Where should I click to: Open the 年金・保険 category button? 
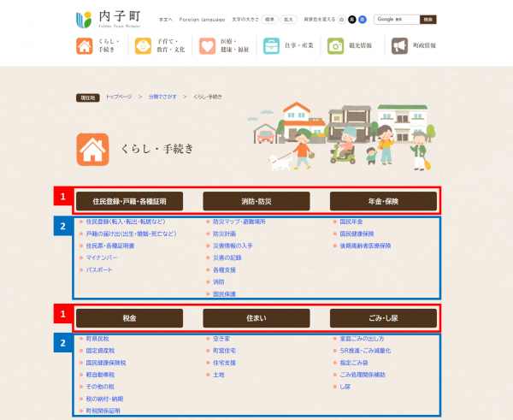tap(383, 201)
